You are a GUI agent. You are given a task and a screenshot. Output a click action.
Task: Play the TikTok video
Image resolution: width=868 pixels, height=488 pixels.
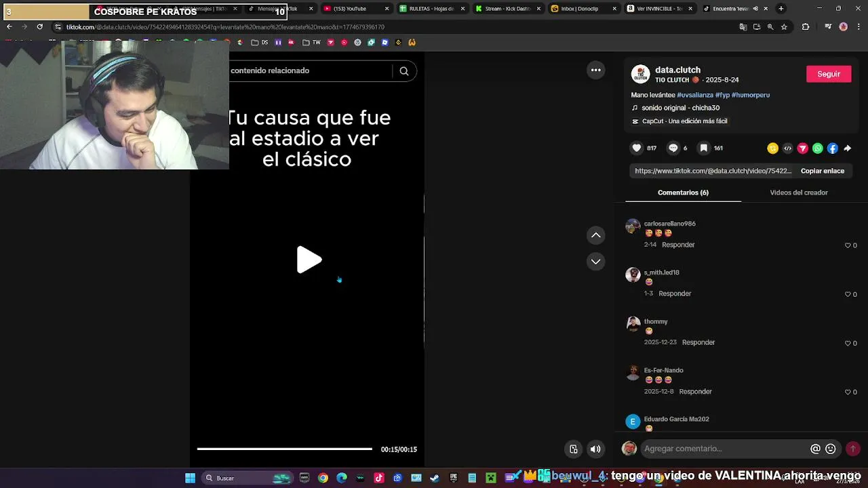point(309,260)
